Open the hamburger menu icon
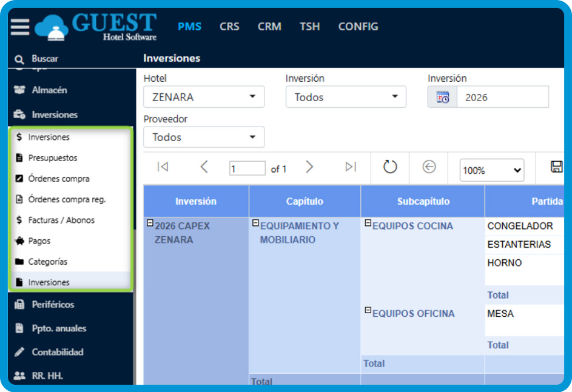Viewport: 572px width, 392px height. coord(19,27)
